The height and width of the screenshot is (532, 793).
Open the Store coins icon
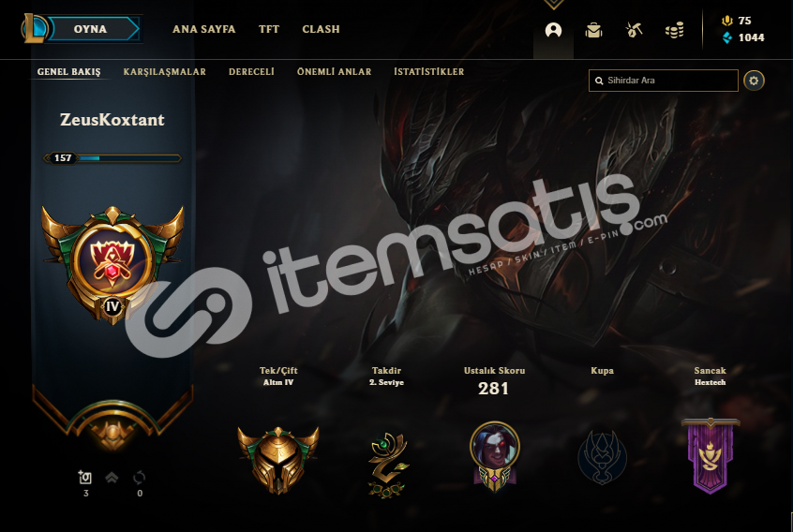point(675,30)
